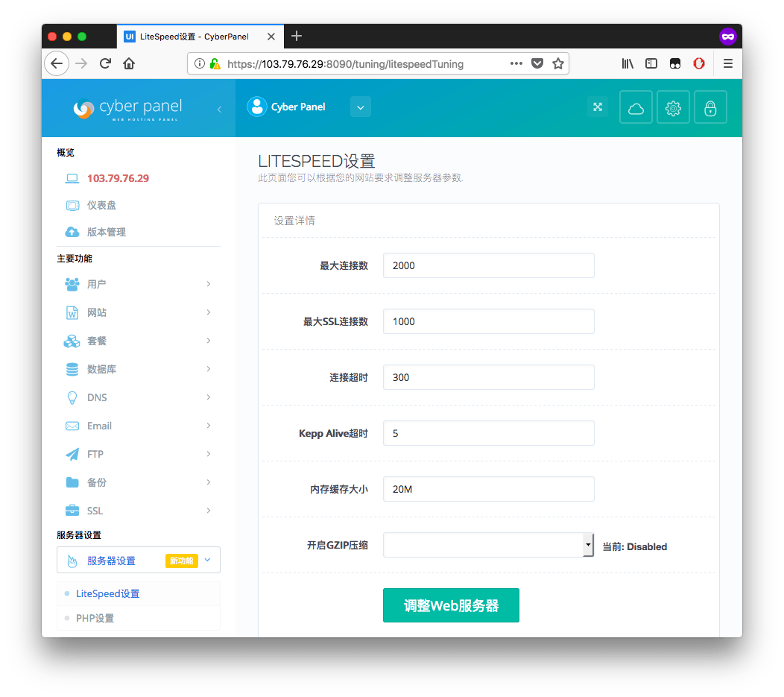Click the cyber panel logo
The image size is (784, 697).
point(128,108)
